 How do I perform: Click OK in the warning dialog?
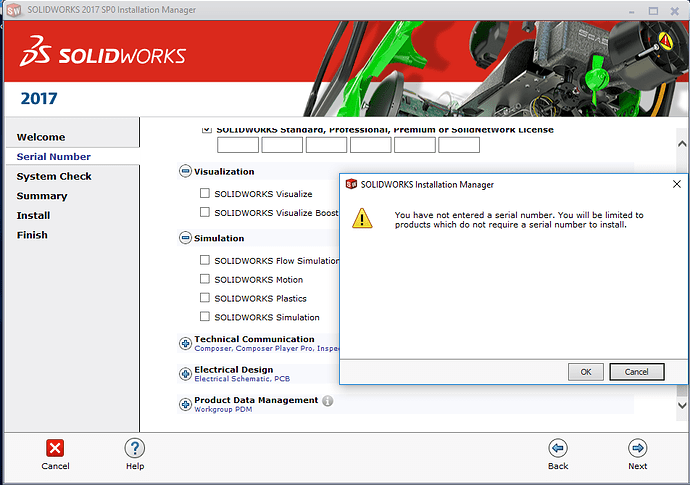coord(586,372)
